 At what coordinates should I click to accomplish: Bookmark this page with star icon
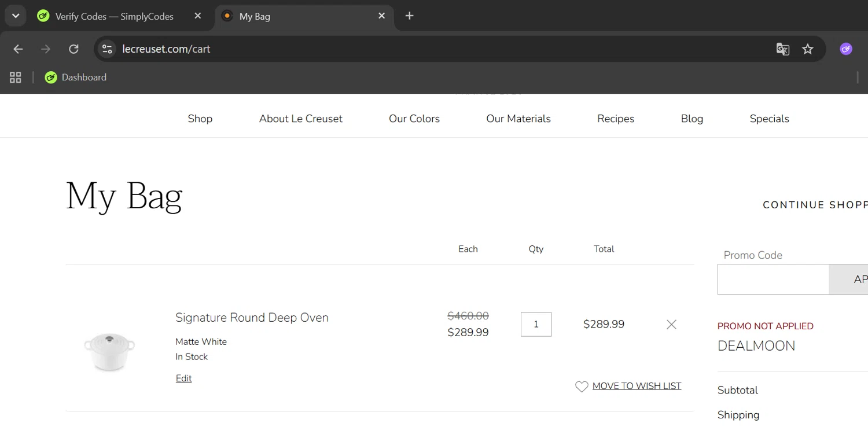coord(808,49)
